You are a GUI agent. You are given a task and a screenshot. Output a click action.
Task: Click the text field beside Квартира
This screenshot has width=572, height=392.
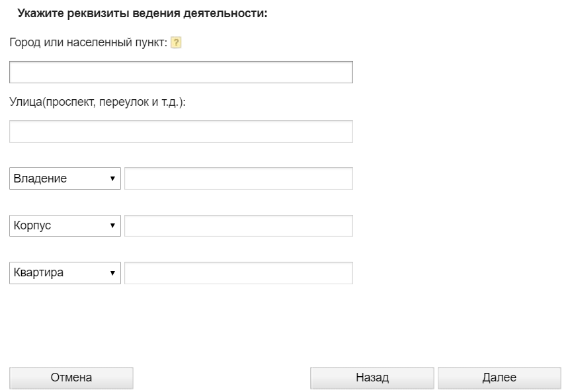pos(238,272)
